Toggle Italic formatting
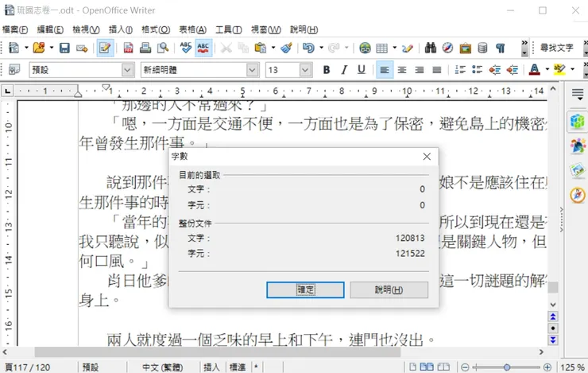The width and height of the screenshot is (588, 373). 344,70
